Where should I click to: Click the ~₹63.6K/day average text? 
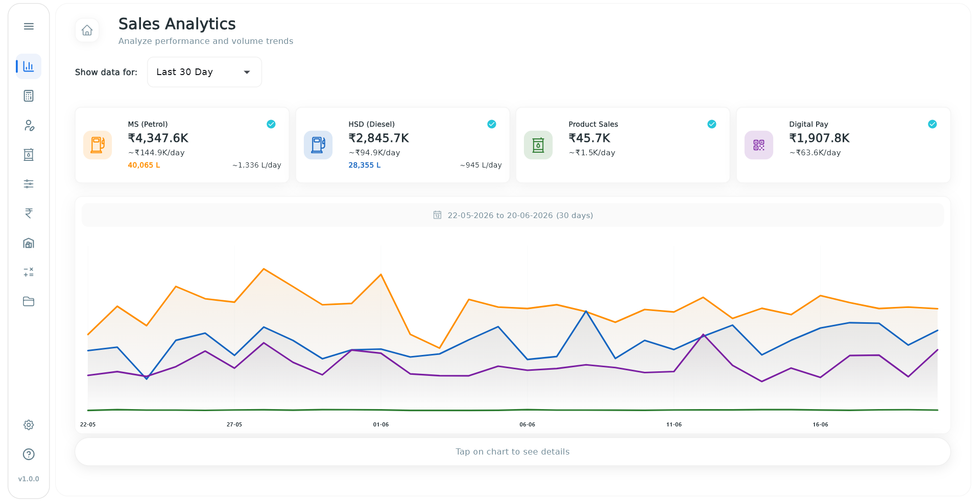pyautogui.click(x=815, y=152)
